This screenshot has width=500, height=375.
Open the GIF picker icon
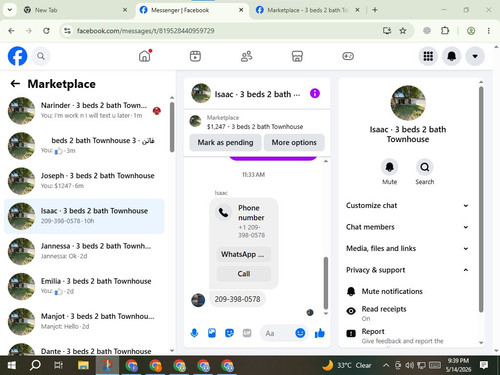click(x=247, y=333)
